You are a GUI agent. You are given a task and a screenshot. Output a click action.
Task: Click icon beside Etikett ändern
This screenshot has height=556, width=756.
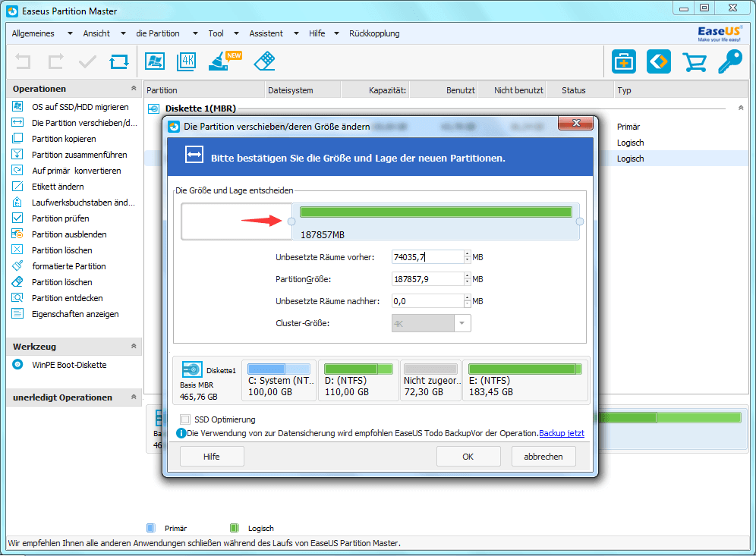[x=17, y=186]
